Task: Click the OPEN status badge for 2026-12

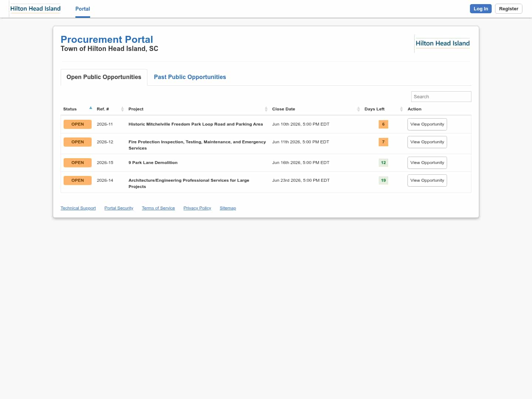Action: pos(78,142)
